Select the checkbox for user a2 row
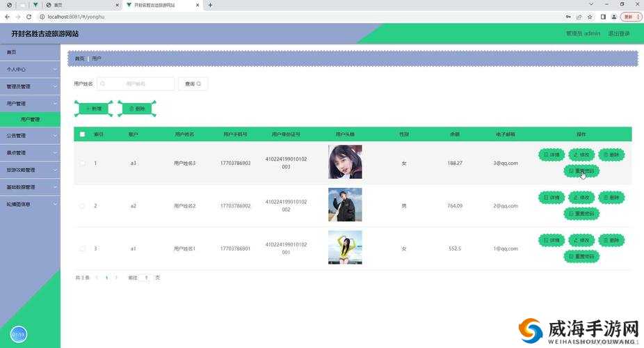 [x=83, y=206]
